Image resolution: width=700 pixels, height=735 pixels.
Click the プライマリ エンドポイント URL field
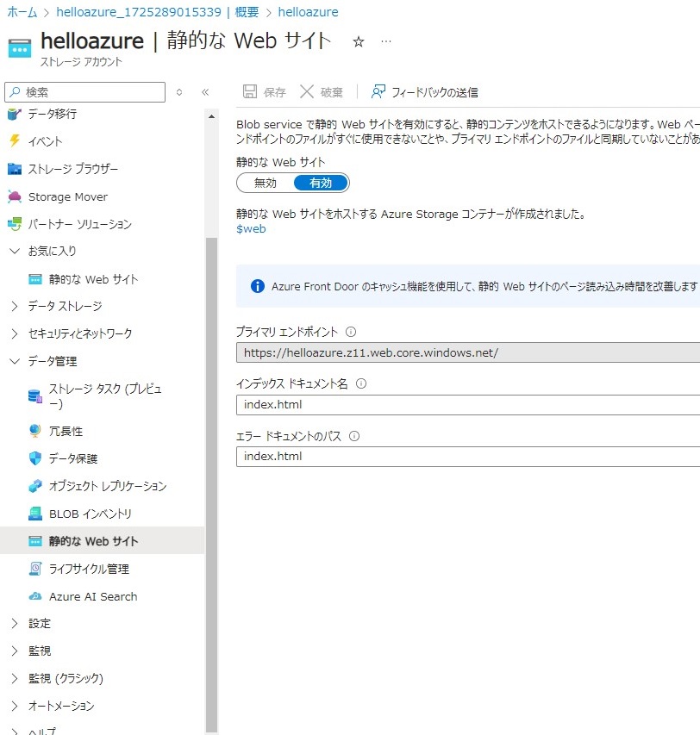pos(468,352)
